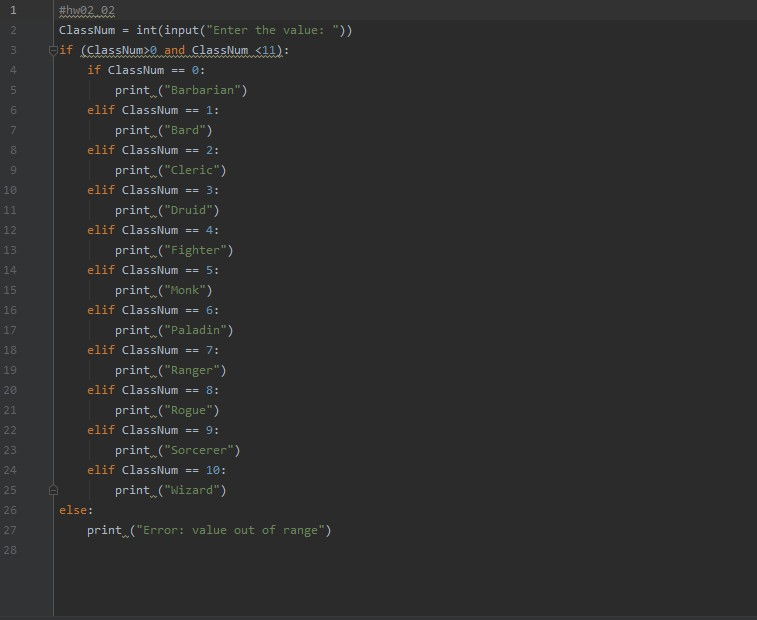Viewport: 757px width, 620px height.
Task: Click the string "Enter the value: "
Action: pos(273,30)
